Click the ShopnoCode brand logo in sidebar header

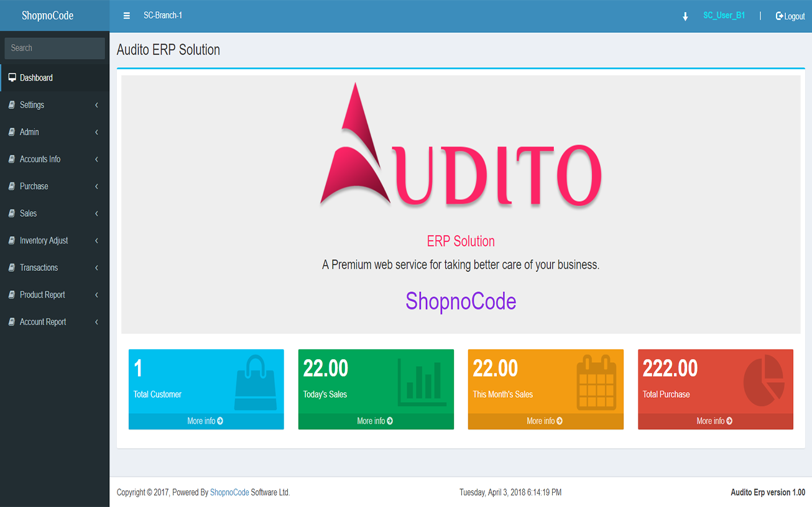point(48,16)
